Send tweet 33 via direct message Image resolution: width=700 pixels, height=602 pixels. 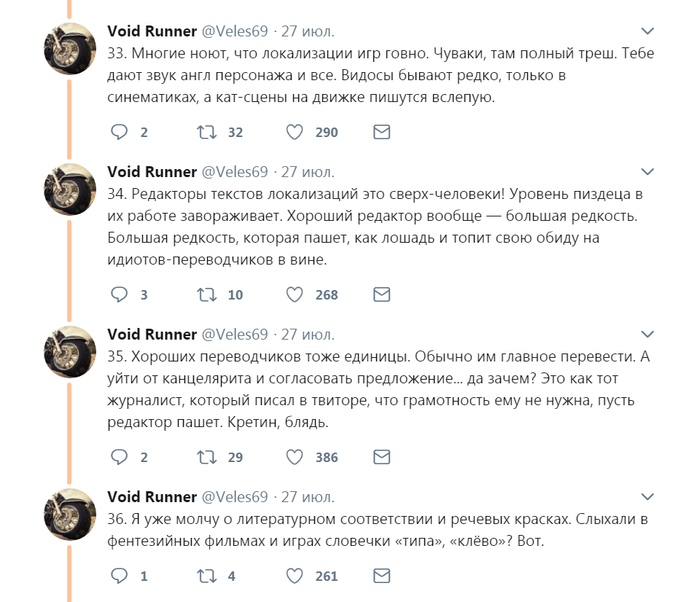coord(381,132)
